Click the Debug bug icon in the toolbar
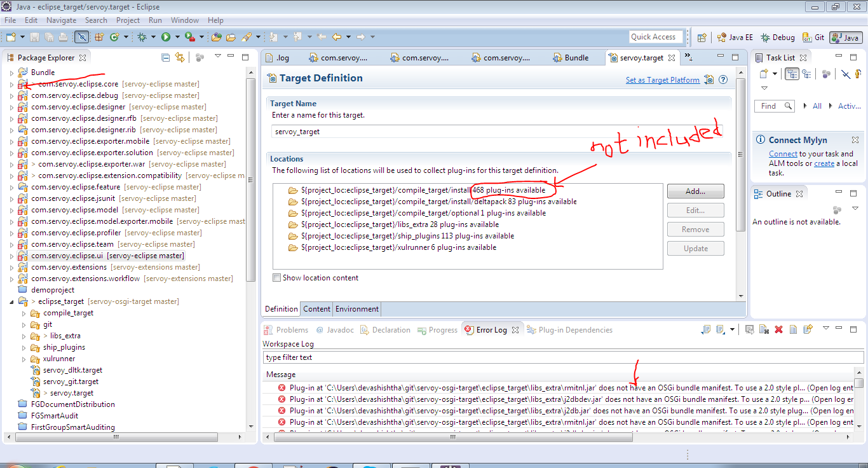This screenshot has width=868, height=468. coord(142,37)
